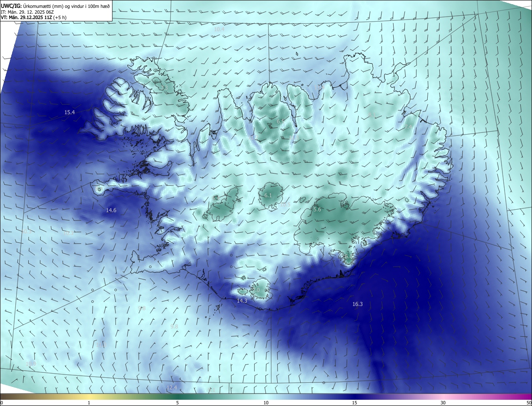This screenshot has width=532, height=406.
Task: Click the yellow color bar section near 1
Action: 89,396
